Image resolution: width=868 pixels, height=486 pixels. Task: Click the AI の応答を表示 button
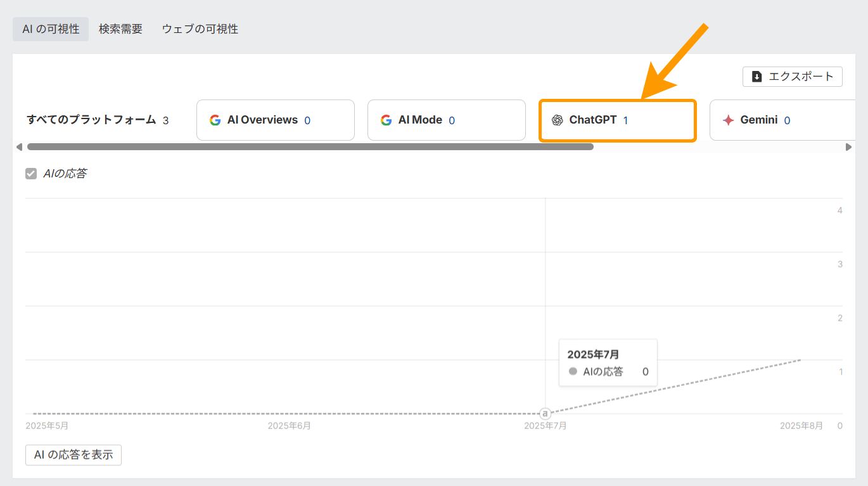(73, 454)
